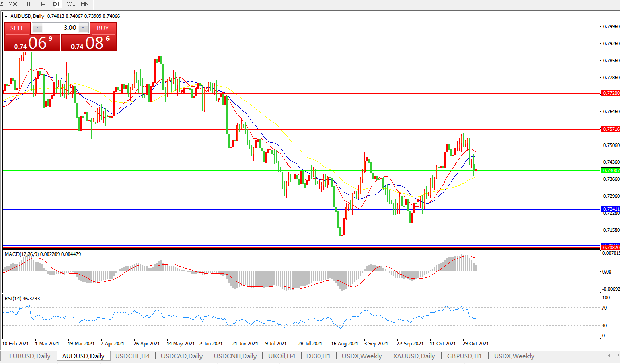Switch timeframe to W1 weekly
620x364 pixels.
[70, 4]
